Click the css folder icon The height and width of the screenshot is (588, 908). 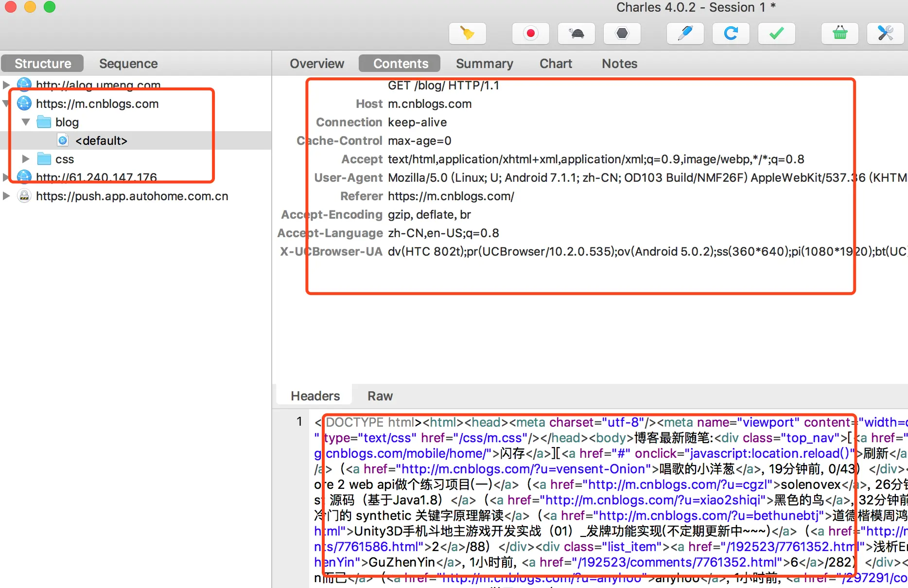click(44, 159)
